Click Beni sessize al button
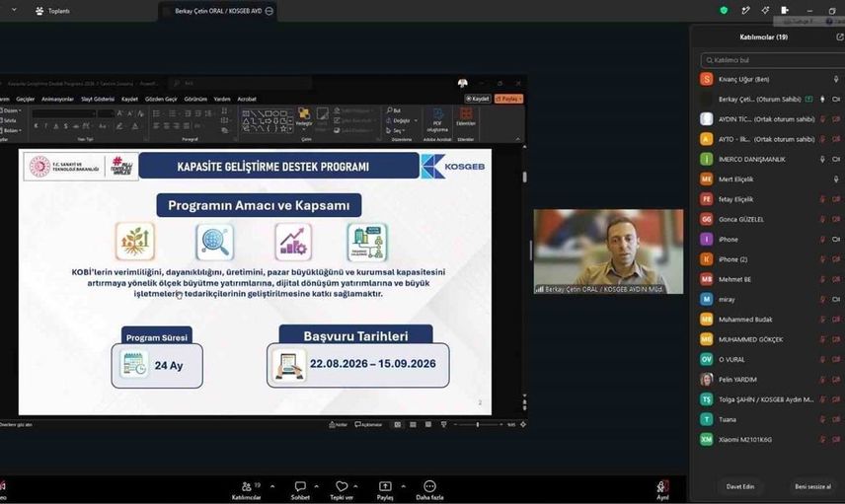Viewport: 845px width, 504px height. [x=812, y=487]
